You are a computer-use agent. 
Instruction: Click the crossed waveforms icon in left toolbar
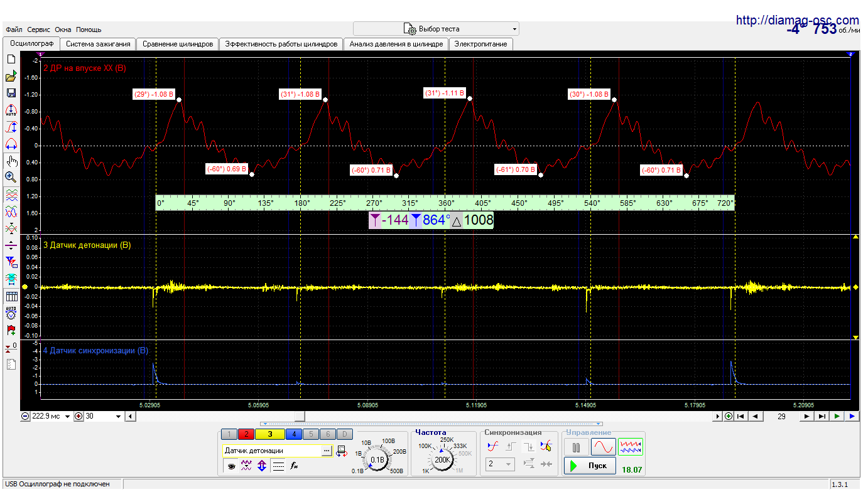(x=11, y=228)
